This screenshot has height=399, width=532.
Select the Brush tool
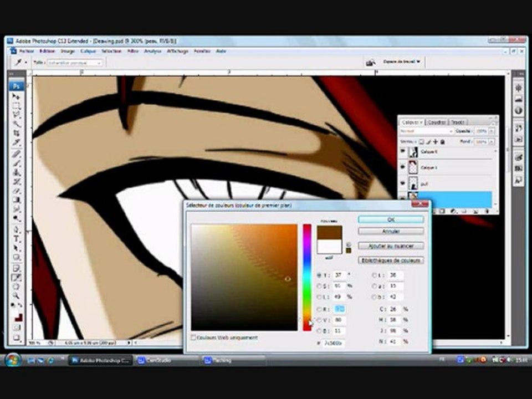(x=16, y=163)
